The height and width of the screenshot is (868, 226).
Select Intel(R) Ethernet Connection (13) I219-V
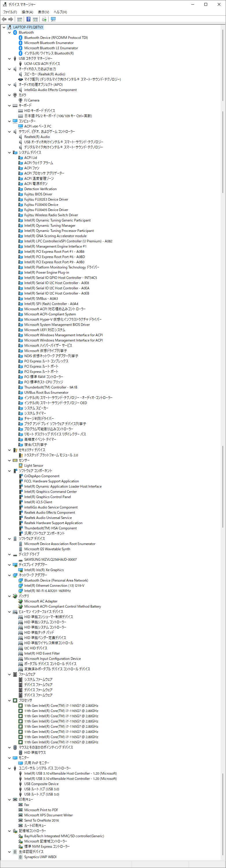click(54, 586)
